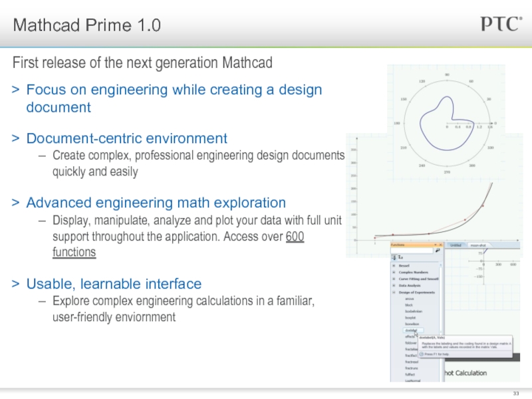Click the Functions panel search field
532x399 pixels.
point(412,251)
